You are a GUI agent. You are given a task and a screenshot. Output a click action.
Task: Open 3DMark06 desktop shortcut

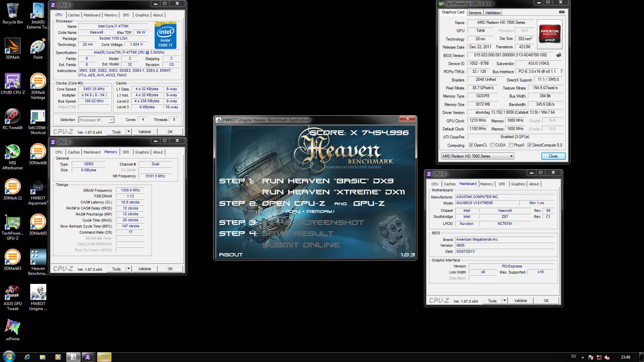(38, 154)
